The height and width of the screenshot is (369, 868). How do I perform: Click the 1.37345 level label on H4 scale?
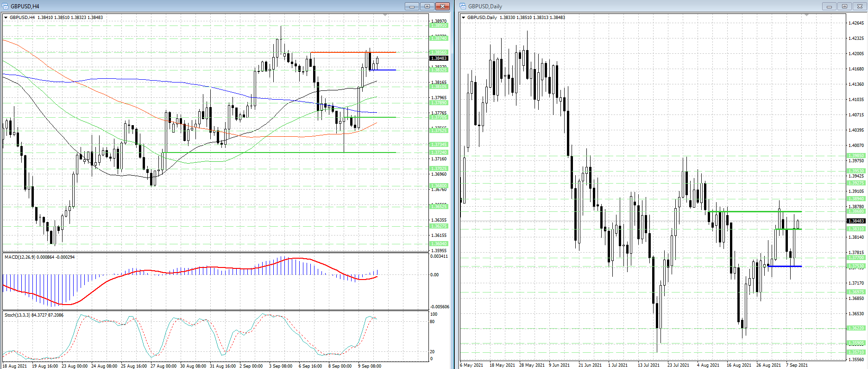[439, 145]
